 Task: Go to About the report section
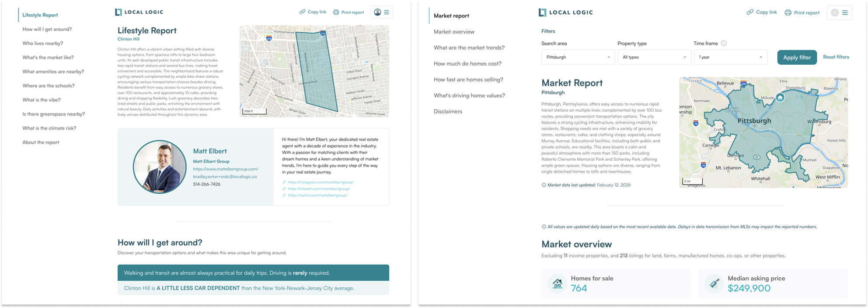click(x=41, y=142)
